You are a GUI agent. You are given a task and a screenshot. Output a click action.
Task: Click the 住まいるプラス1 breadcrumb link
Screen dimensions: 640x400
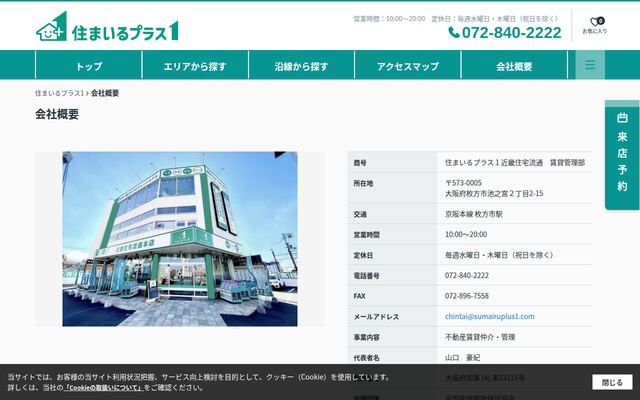(x=59, y=93)
